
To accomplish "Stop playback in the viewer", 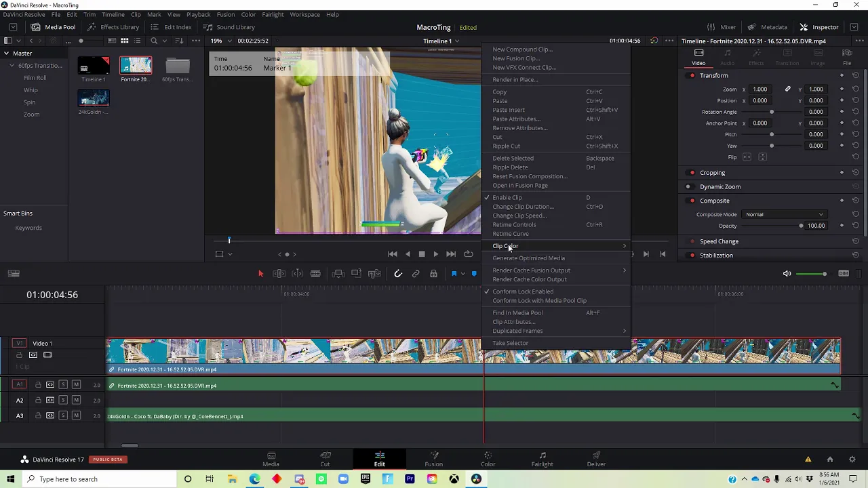I will pos(422,254).
